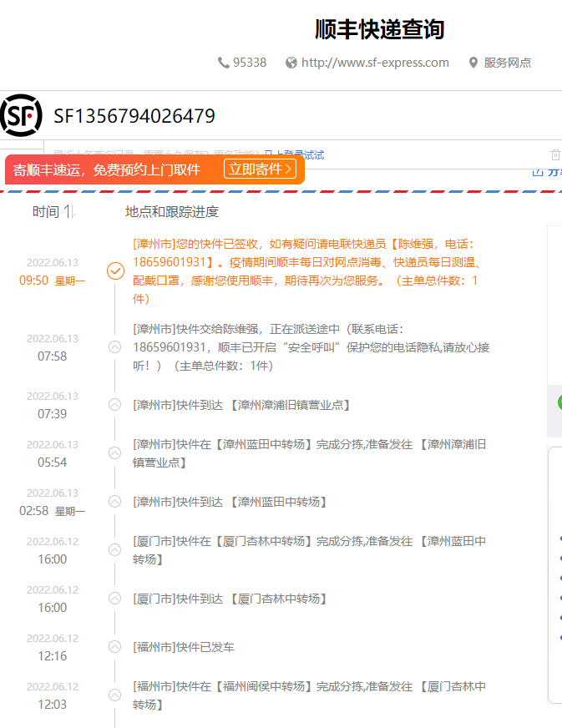Click the 地点和跟踪进度 column header
The image size is (562, 728).
[x=172, y=212]
